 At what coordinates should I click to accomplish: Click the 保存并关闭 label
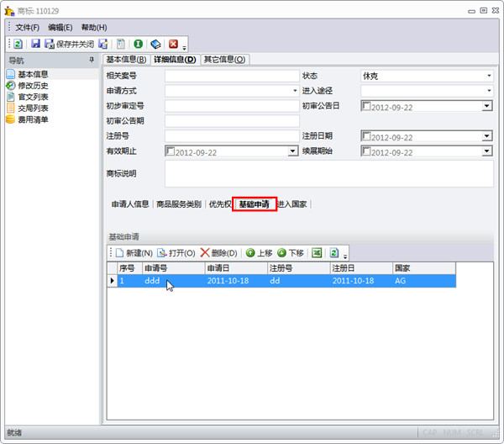76,44
